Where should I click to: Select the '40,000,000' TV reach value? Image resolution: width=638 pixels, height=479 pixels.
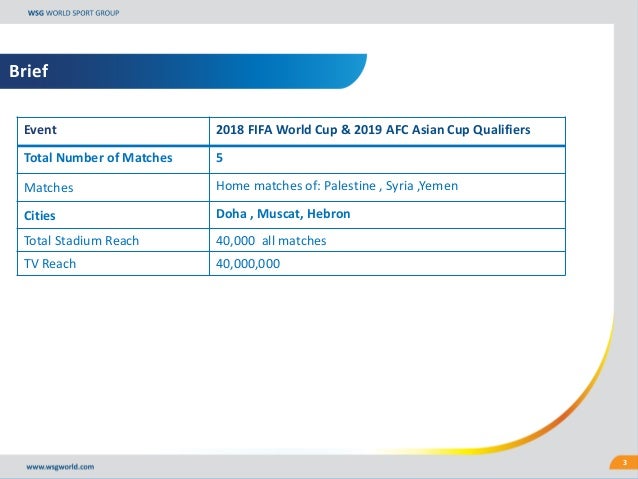[x=248, y=264]
